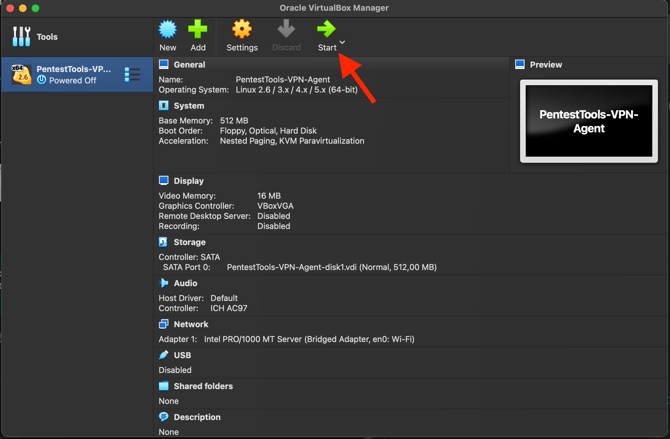Click the Linux 2.6 OS machine icon
The height and width of the screenshot is (439, 670).
[x=21, y=74]
